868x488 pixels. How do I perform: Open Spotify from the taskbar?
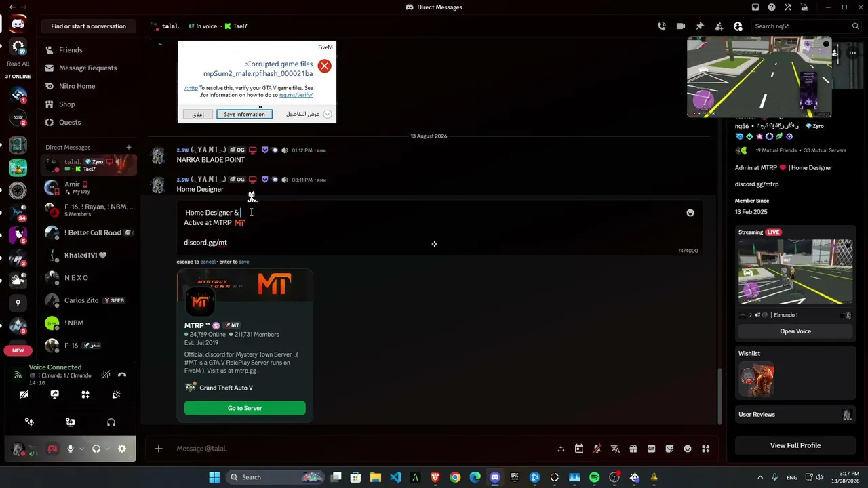click(x=595, y=477)
